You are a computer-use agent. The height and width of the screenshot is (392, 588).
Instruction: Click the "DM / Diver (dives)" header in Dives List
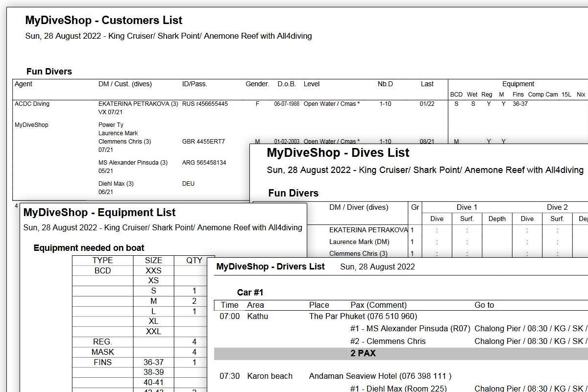click(359, 207)
